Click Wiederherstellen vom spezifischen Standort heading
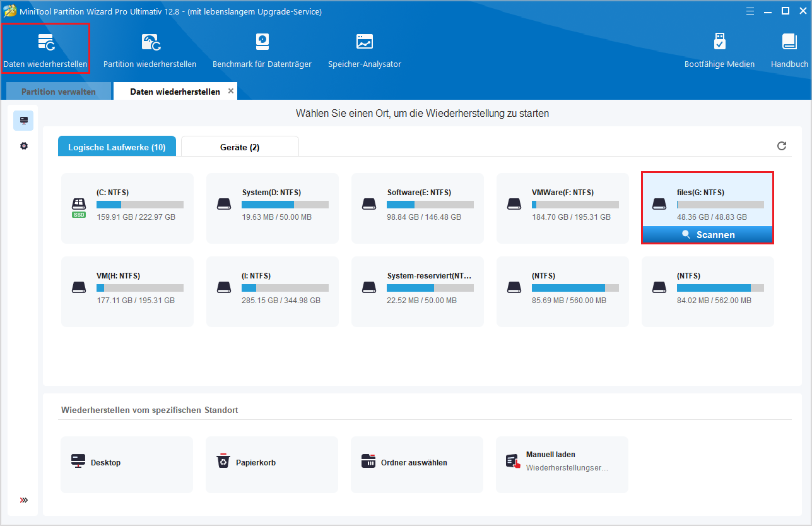Image resolution: width=812 pixels, height=526 pixels. point(150,410)
